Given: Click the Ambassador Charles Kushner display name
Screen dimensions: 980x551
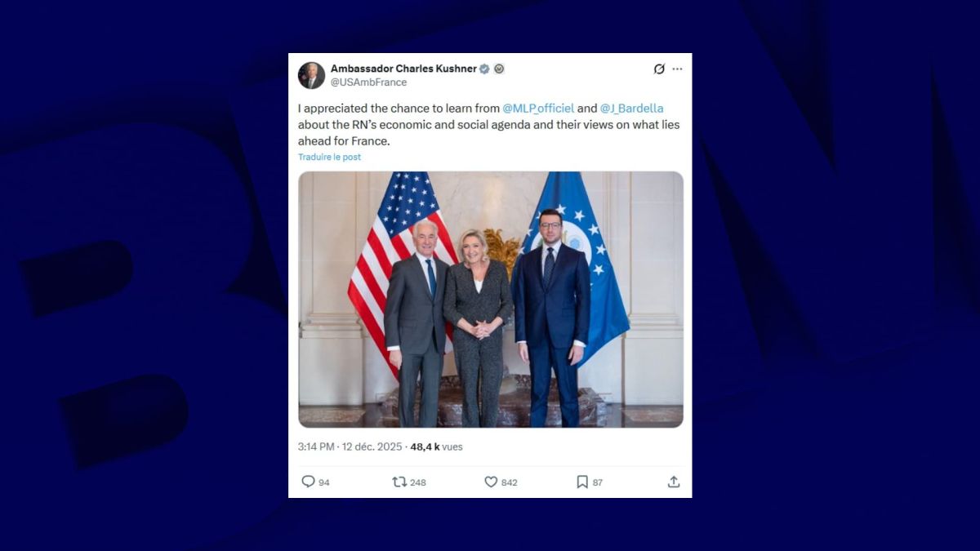Looking at the screenshot, I should tap(403, 69).
